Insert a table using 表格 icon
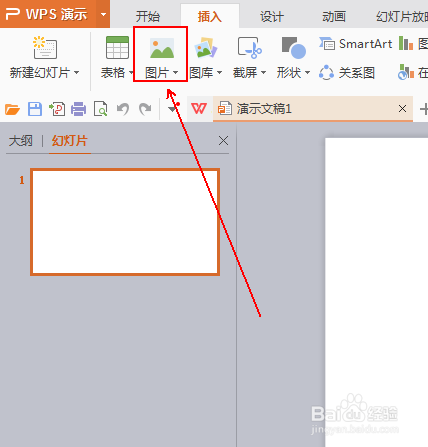 (x=117, y=47)
